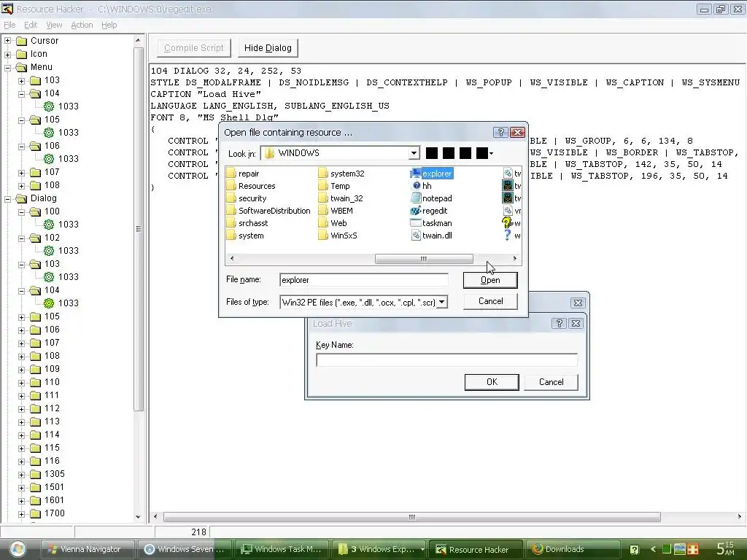747x560 pixels.
Task: Open the View menu
Action: (x=54, y=25)
